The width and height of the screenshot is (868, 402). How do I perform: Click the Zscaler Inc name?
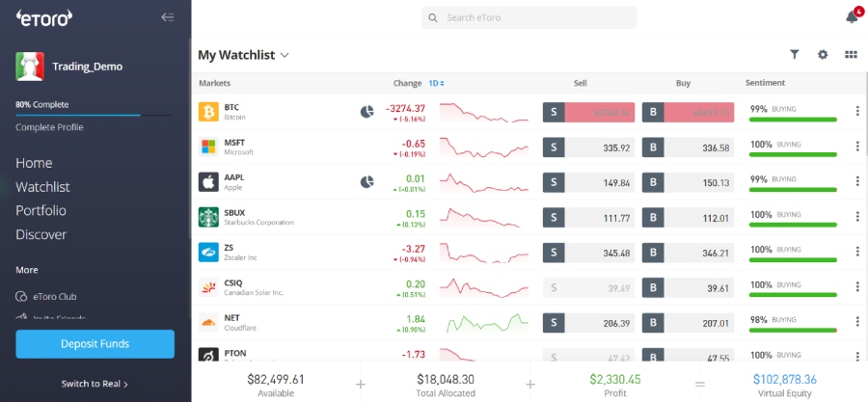tap(240, 257)
